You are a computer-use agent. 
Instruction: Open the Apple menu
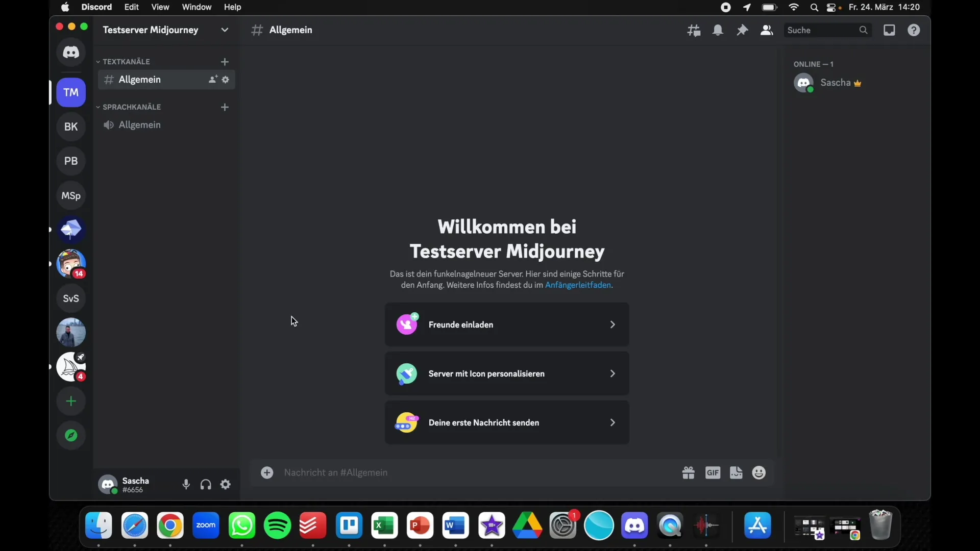tap(65, 7)
